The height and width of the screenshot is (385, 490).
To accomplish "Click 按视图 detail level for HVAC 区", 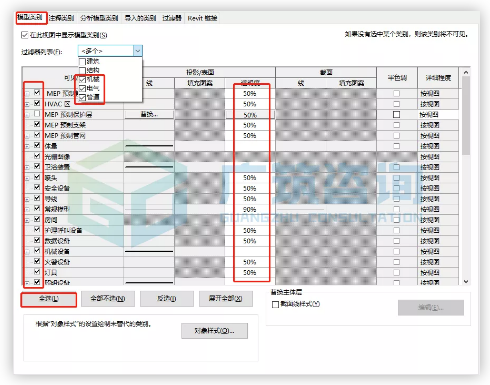I will pyautogui.click(x=430, y=104).
